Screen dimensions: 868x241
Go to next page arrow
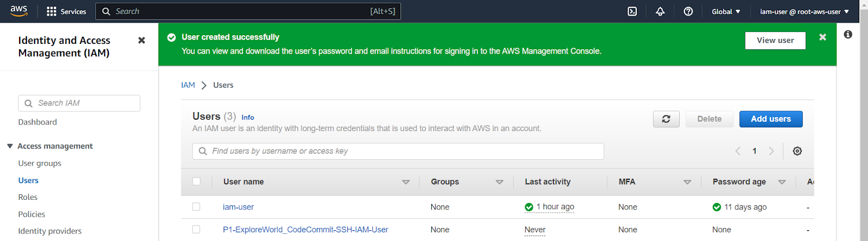[x=771, y=151]
